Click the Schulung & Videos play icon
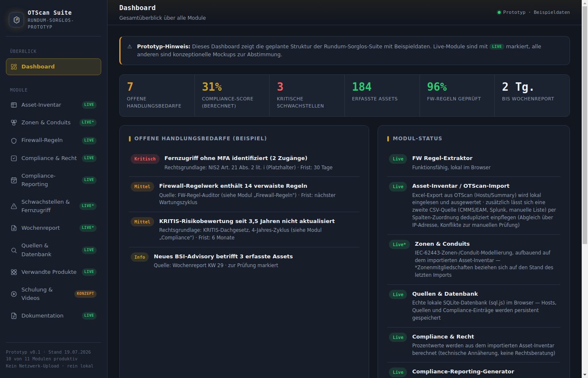588x378 pixels. click(x=14, y=294)
